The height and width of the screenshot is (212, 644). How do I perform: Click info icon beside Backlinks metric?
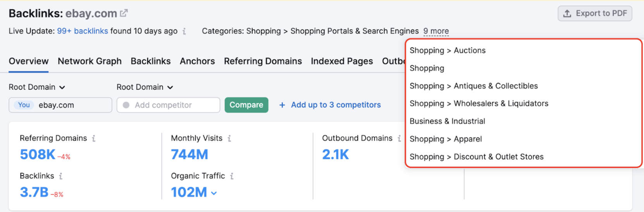point(60,176)
